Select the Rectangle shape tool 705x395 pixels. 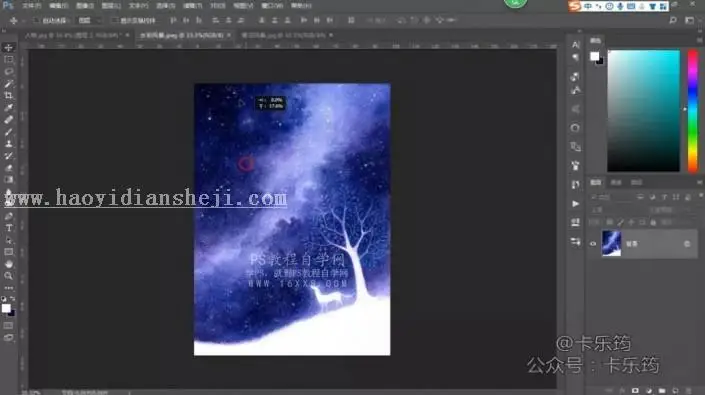tap(9, 252)
